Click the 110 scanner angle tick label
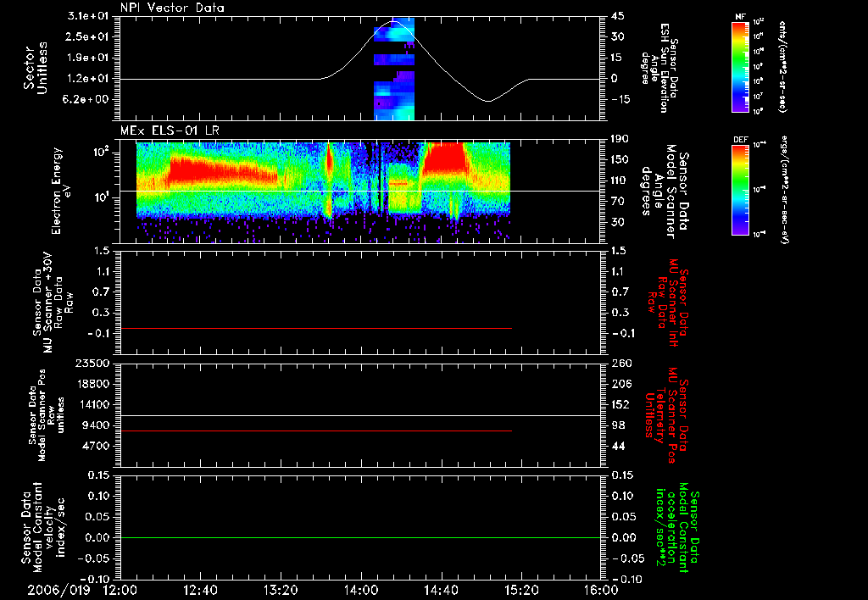The width and height of the screenshot is (868, 600). (620, 181)
